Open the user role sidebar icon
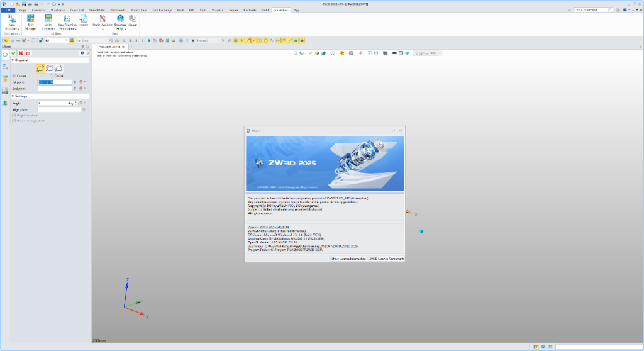The height and width of the screenshot is (351, 644). [x=5, y=103]
